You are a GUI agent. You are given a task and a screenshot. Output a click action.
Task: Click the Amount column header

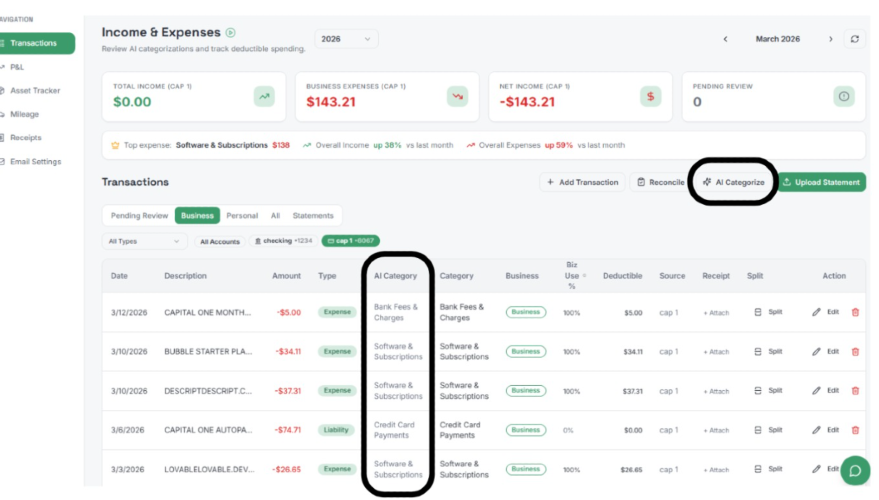pos(286,276)
